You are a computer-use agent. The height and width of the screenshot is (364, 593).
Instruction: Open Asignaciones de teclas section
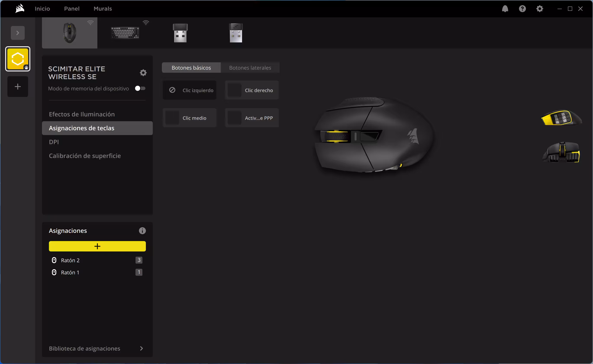point(97,128)
